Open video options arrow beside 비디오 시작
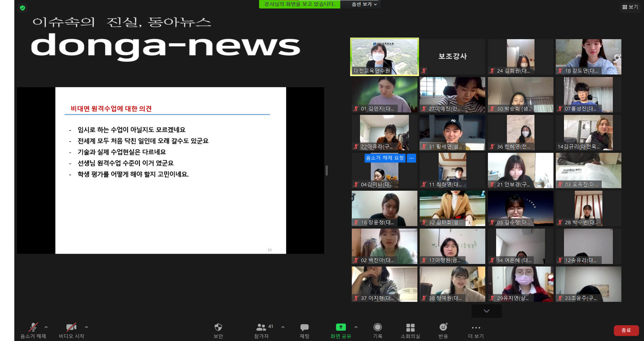 coord(86,327)
